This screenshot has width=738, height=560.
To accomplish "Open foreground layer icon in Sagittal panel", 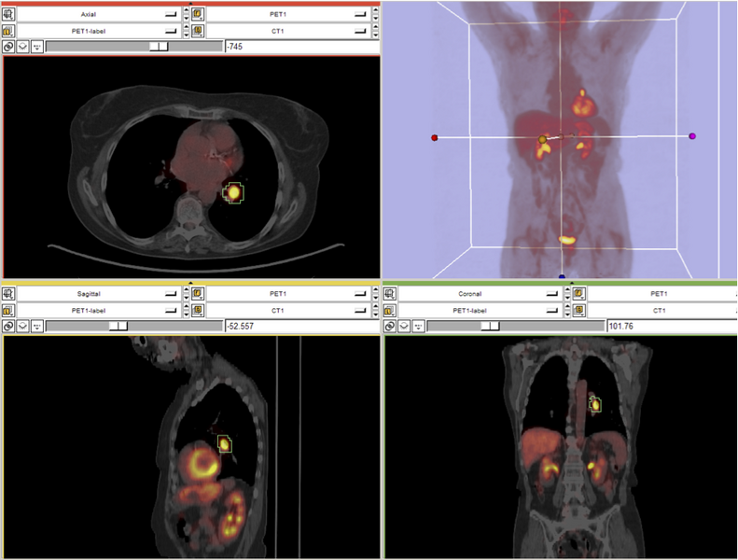I will (x=198, y=294).
